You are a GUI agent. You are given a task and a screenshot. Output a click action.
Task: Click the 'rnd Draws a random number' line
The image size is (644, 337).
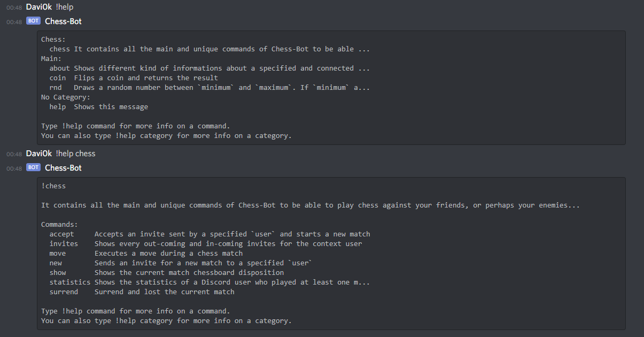(210, 88)
